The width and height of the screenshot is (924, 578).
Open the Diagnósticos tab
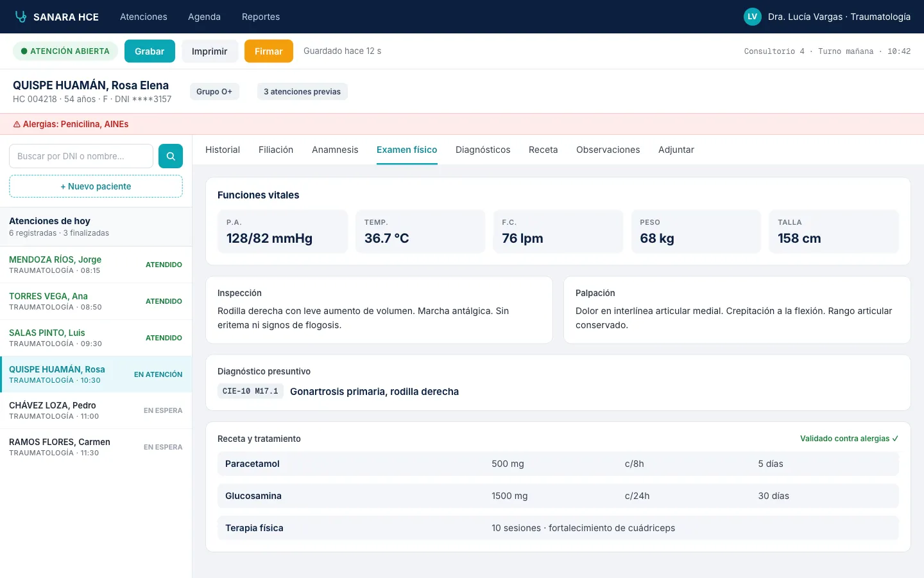(x=483, y=150)
